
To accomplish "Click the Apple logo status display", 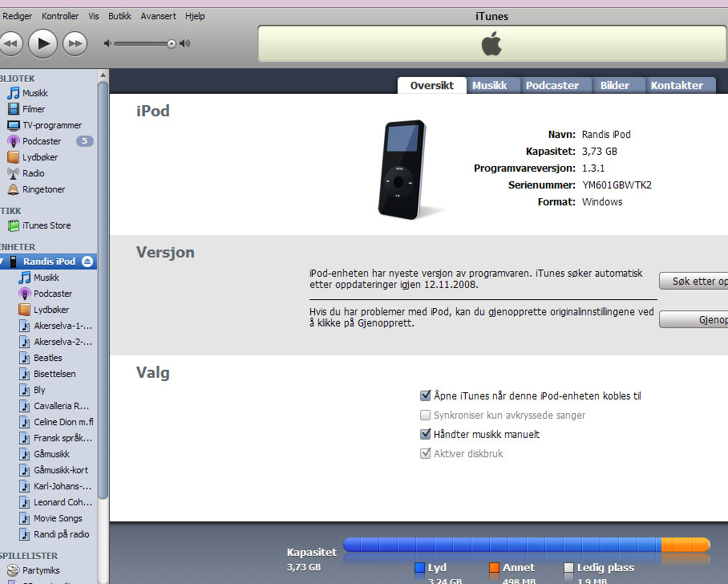I will [492, 43].
